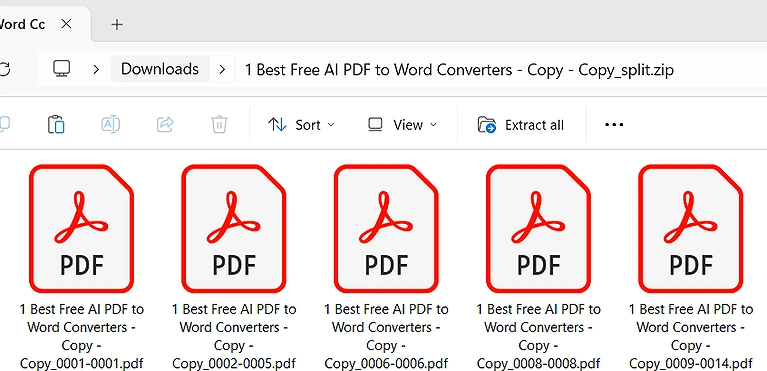Expand the chevron after Downloads
Image resolution: width=767 pixels, height=371 pixels.
[222, 70]
